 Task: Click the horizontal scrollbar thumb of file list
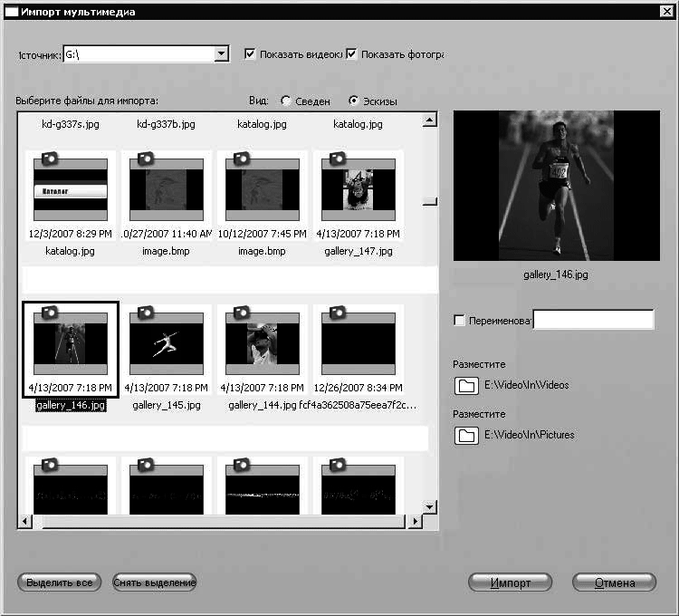coord(224,522)
